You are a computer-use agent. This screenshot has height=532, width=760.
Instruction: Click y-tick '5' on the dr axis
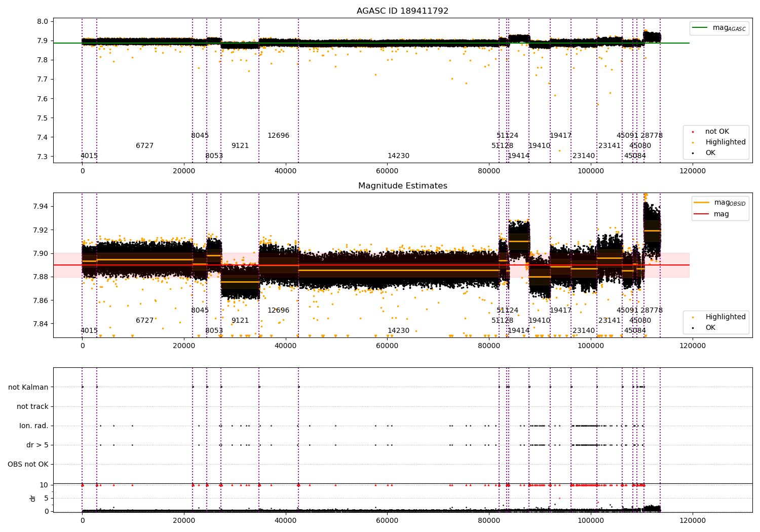[47, 499]
